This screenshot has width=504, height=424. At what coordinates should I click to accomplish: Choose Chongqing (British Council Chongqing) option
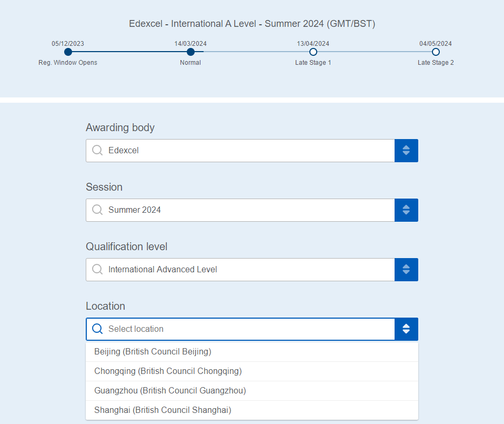252,371
